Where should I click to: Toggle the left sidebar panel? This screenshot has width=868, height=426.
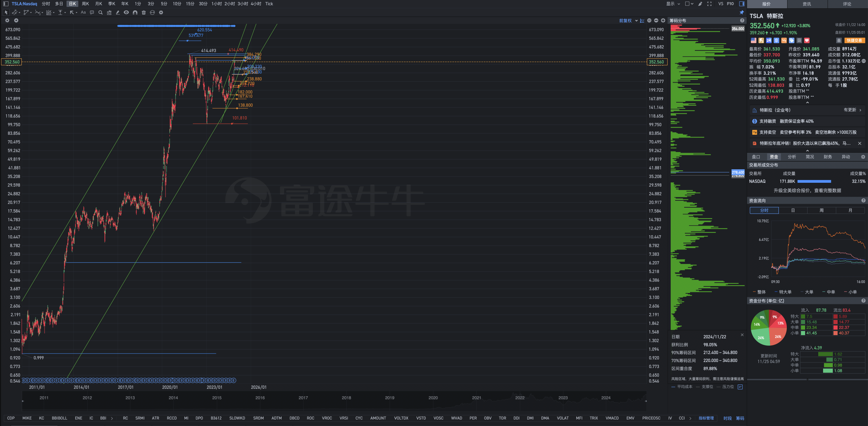[6, 4]
